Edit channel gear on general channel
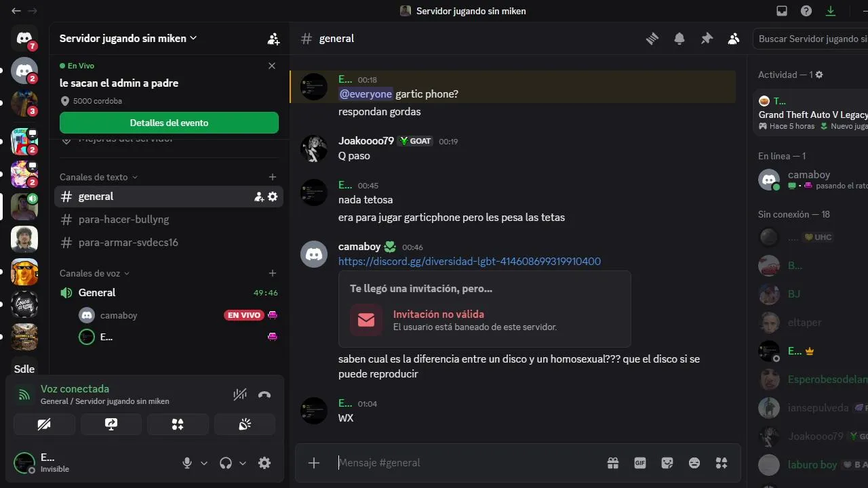The width and height of the screenshot is (868, 488). click(273, 197)
